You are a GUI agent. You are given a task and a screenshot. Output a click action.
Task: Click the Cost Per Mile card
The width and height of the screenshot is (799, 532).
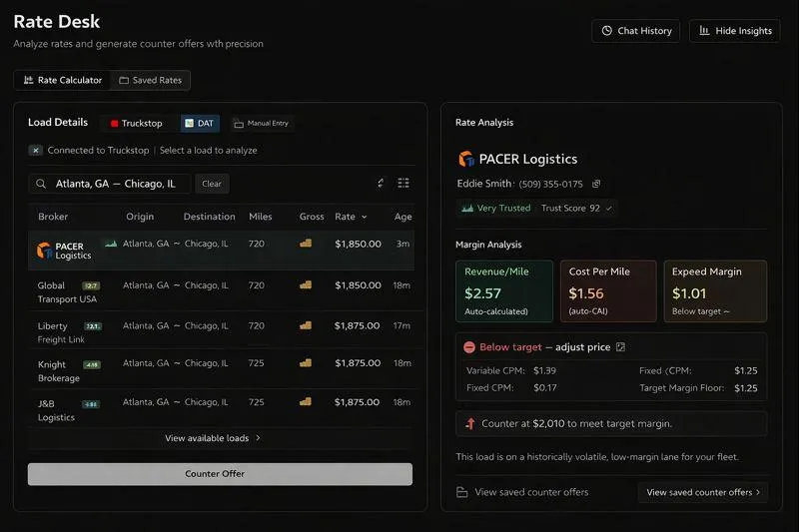click(x=608, y=291)
